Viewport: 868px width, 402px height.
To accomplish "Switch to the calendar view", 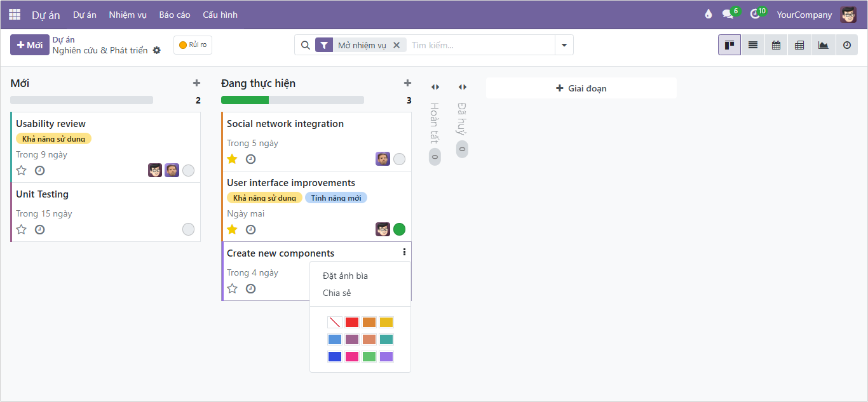I will (776, 45).
